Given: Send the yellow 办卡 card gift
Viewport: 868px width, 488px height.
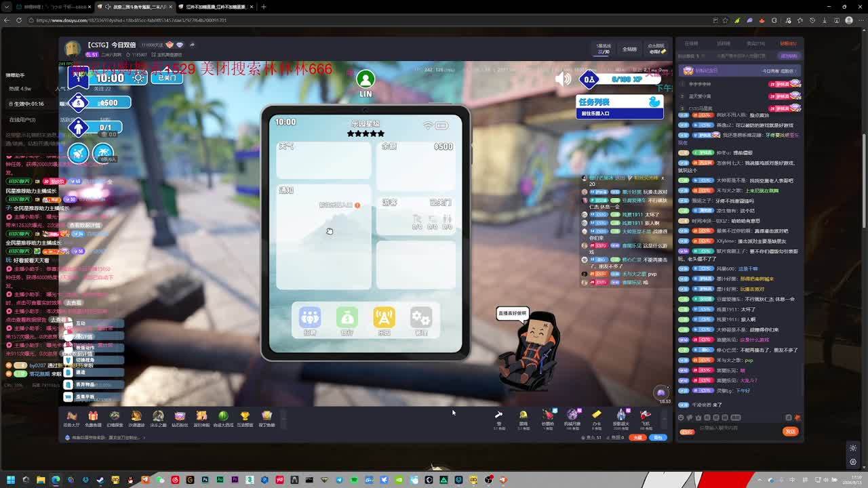Looking at the screenshot, I should (597, 418).
